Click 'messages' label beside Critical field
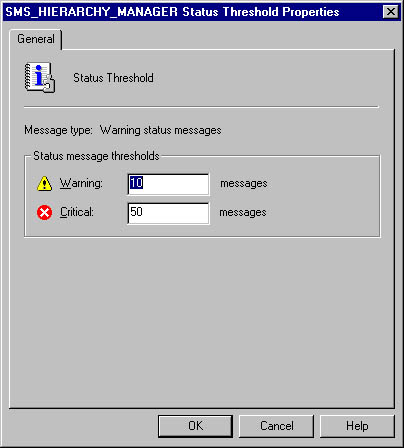 pos(243,212)
